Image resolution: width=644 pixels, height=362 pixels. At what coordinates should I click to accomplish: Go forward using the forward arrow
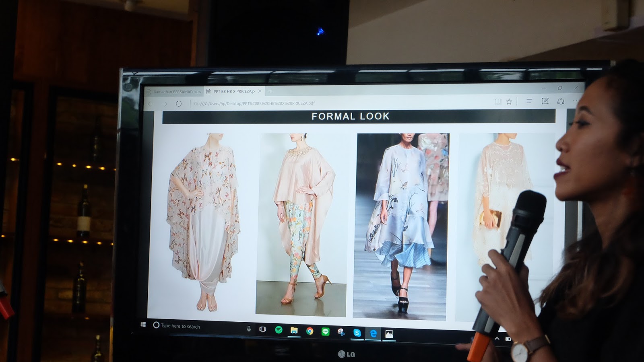click(164, 104)
